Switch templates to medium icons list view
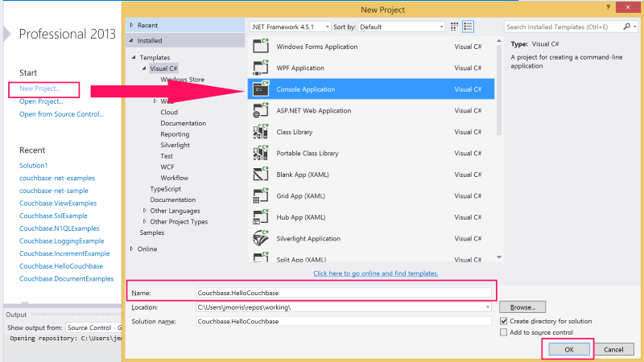This screenshot has width=644, height=362. coord(468,27)
